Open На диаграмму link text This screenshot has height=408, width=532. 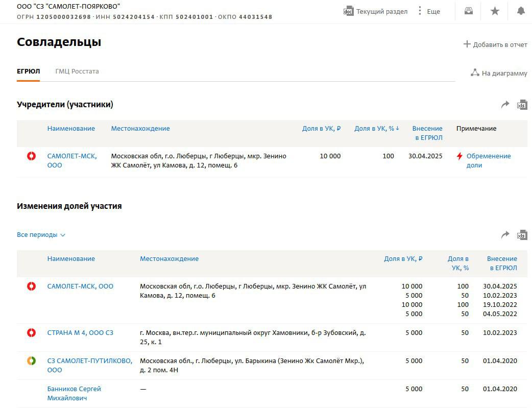click(x=504, y=74)
